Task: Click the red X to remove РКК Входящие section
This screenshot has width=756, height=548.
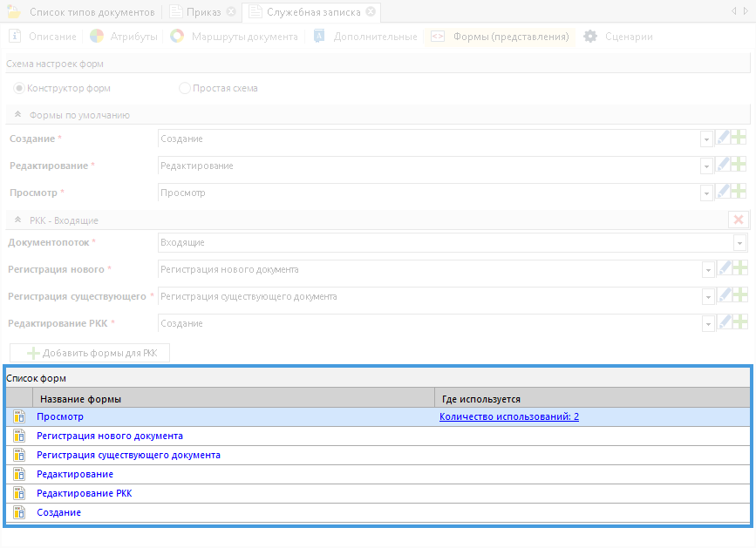Action: [739, 220]
